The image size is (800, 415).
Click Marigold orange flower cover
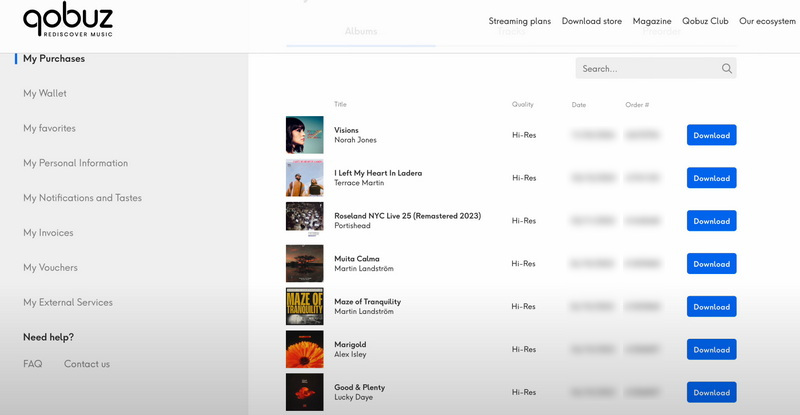pyautogui.click(x=305, y=349)
